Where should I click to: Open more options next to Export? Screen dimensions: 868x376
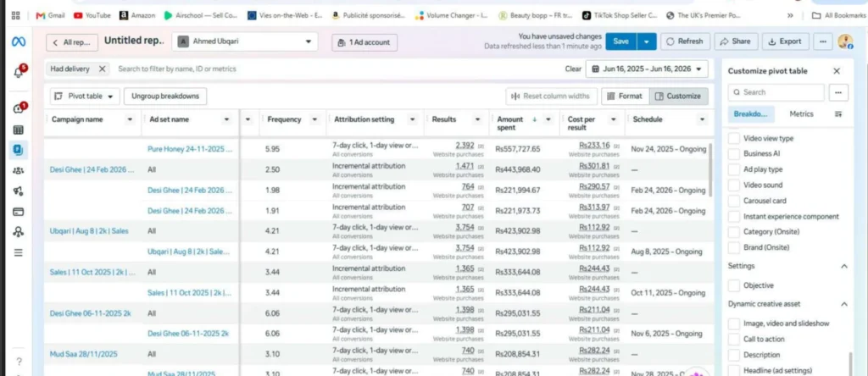[823, 41]
